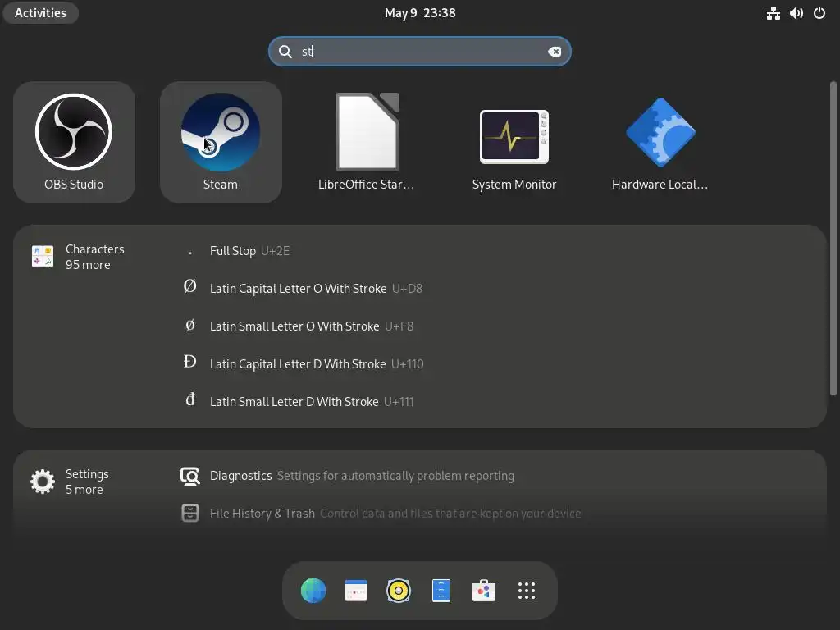Viewport: 840px width, 630px height.
Task: Open the web browser from dock
Action: [313, 591]
